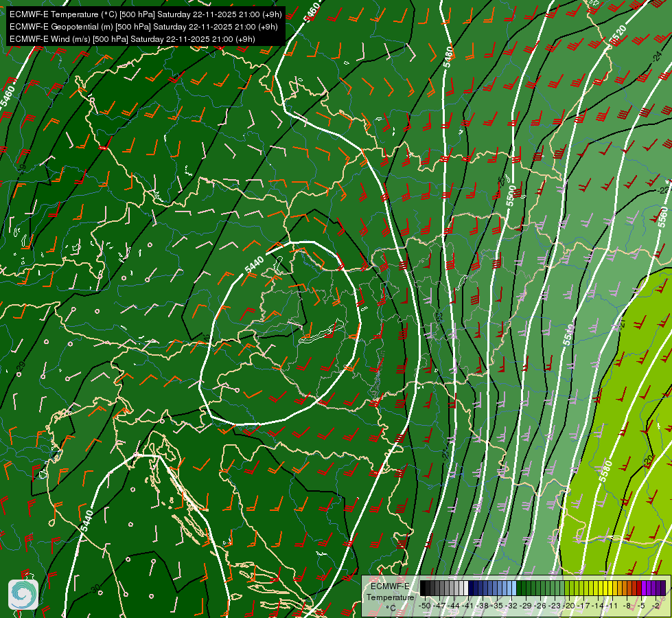Image resolution: width=672 pixels, height=618 pixels.
Task: Click the -32 legend tick value
Action: (x=511, y=606)
